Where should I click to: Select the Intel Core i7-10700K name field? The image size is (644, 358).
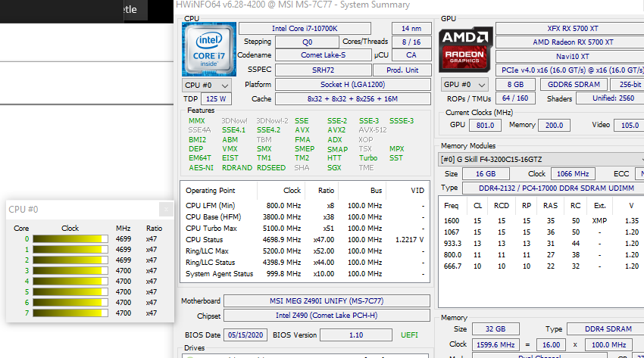tap(305, 28)
